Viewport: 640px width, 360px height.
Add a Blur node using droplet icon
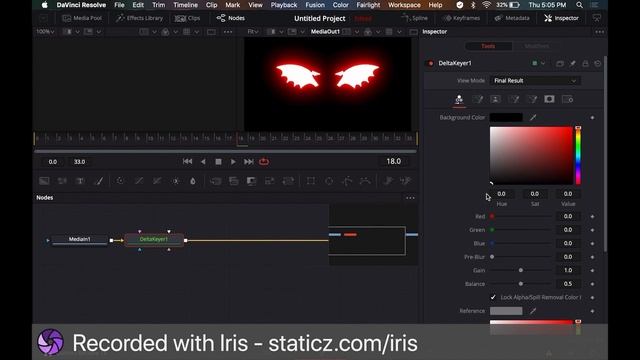click(193, 181)
